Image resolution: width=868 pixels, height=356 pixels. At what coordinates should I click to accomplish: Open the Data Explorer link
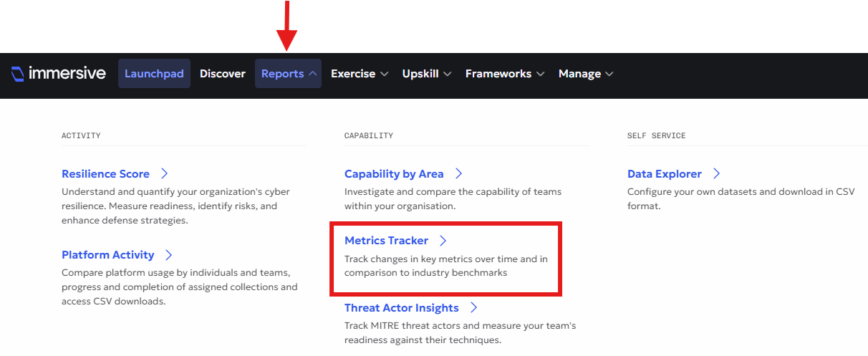click(x=665, y=173)
